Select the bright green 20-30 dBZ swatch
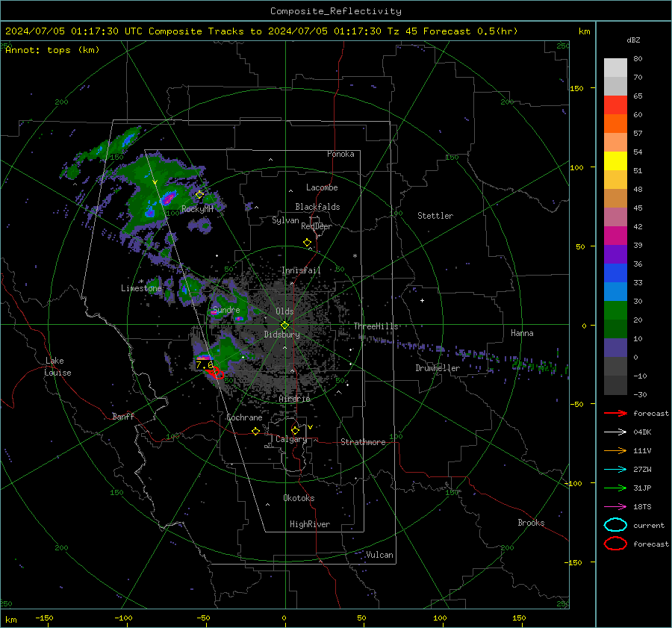 (615, 311)
